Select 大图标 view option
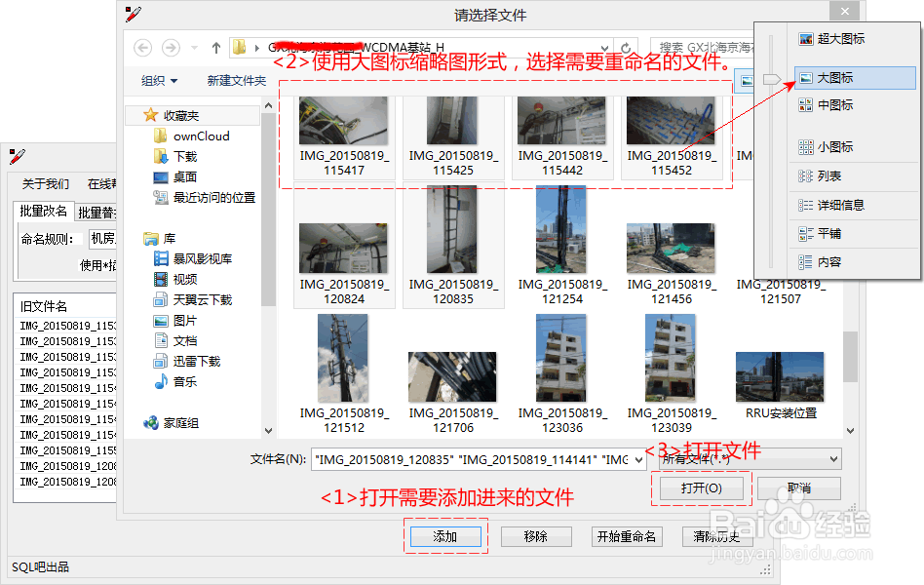 (x=855, y=78)
